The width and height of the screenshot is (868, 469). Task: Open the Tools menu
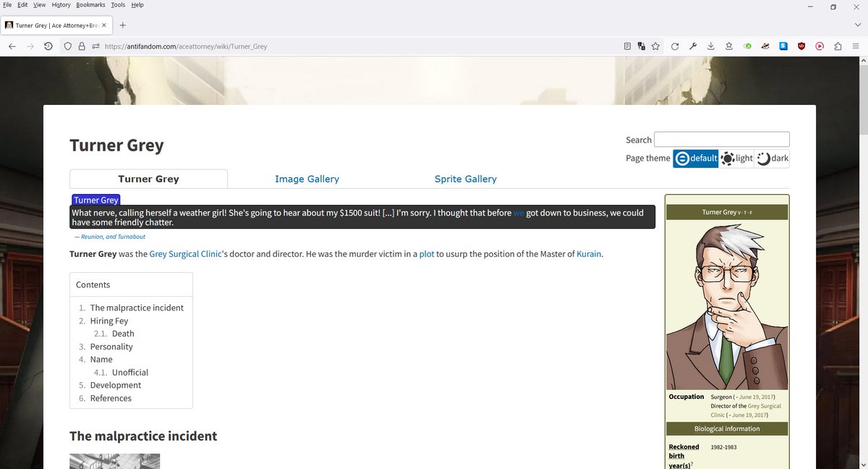coord(118,5)
